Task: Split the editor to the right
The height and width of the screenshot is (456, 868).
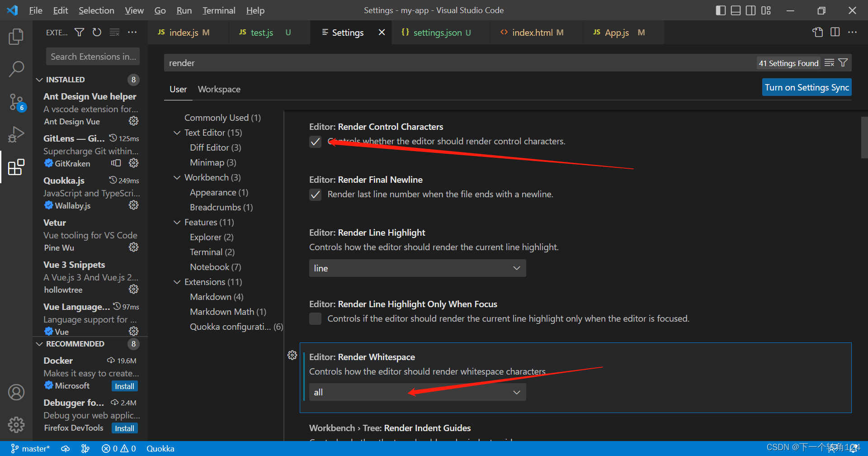Action: (x=835, y=32)
